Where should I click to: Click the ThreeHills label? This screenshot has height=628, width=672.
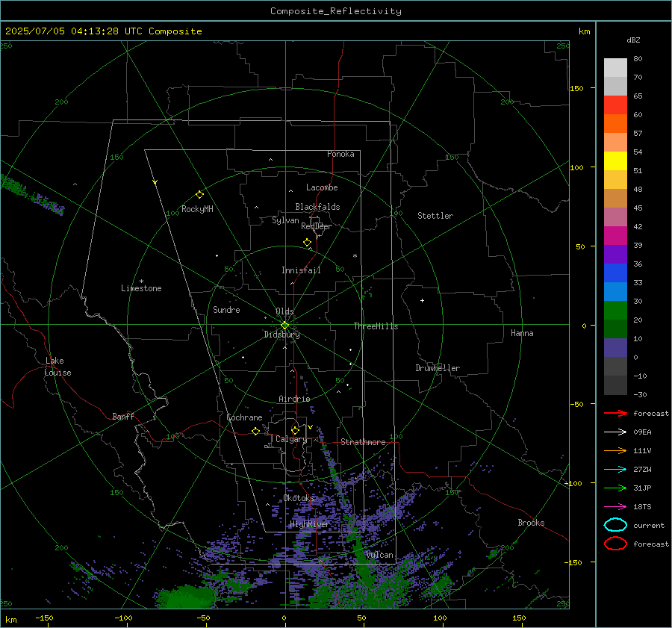[x=376, y=326]
